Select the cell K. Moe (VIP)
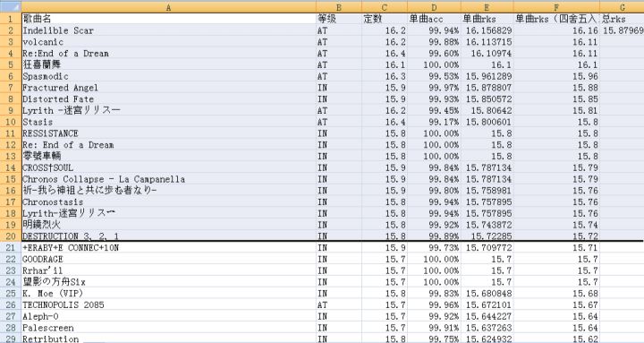Screen dimensions: 644x343 168,293
